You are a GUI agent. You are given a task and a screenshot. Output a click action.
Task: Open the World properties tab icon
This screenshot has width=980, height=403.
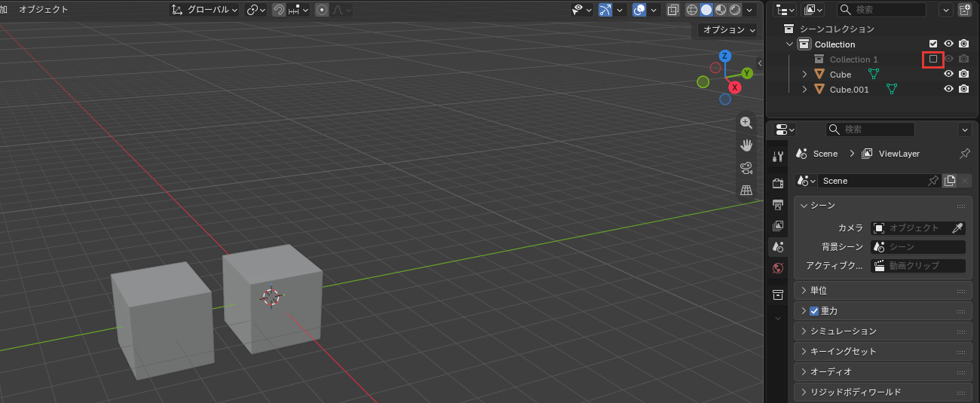pyautogui.click(x=778, y=267)
